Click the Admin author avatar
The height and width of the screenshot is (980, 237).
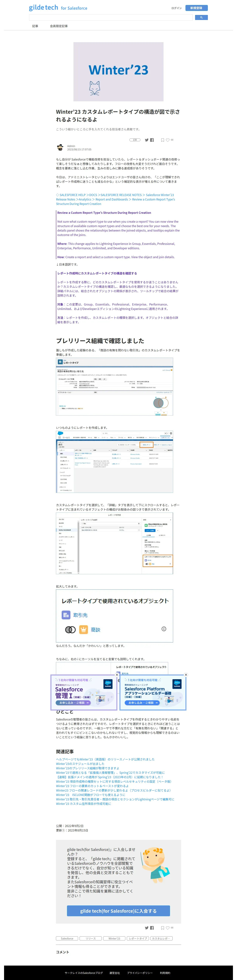[60, 148]
